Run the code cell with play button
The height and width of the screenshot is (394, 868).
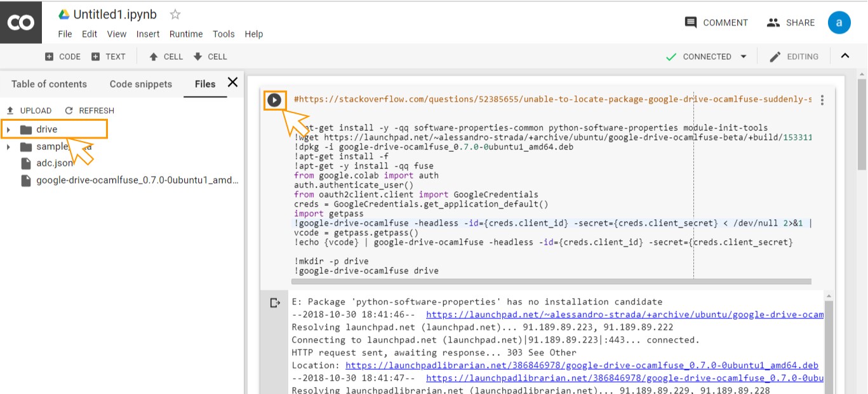[x=274, y=100]
